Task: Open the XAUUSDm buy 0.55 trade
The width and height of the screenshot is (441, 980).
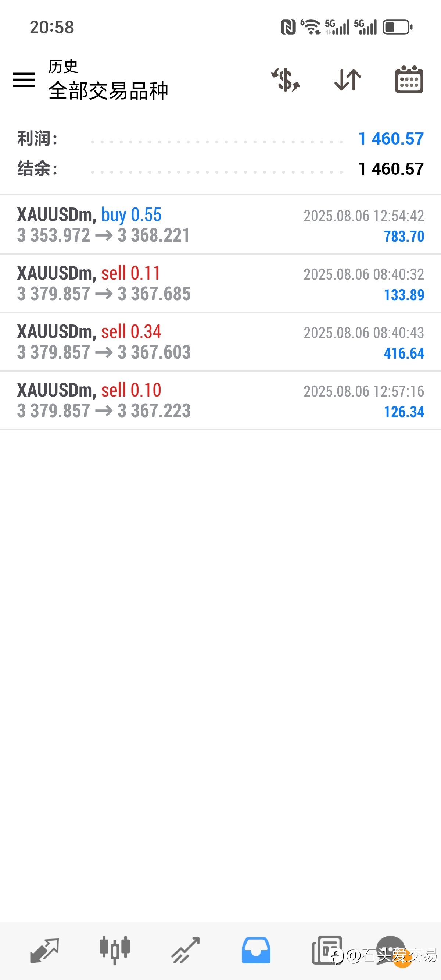Action: (220, 225)
